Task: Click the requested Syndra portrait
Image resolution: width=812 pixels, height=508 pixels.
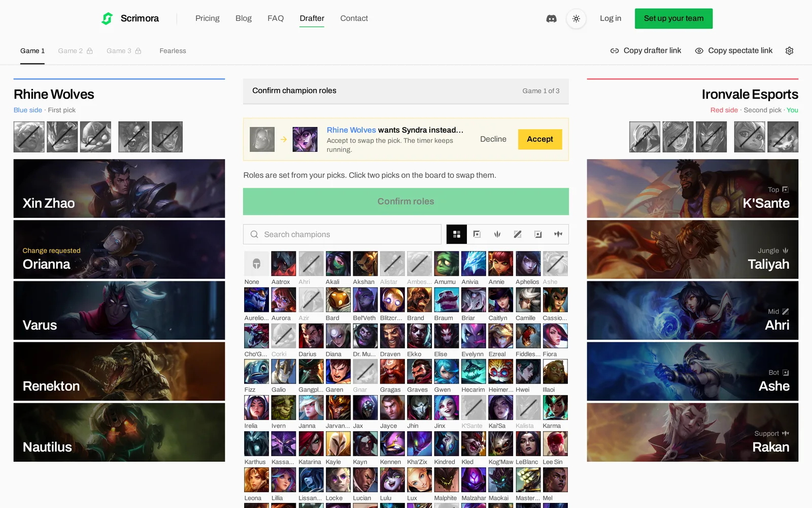Action: 305,139
